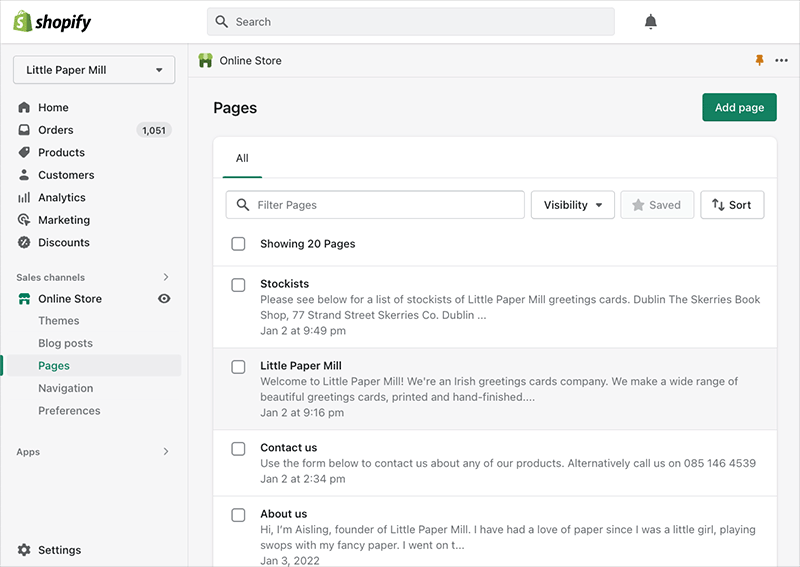The image size is (800, 567).
Task: Click the Add page button
Action: [x=739, y=107]
